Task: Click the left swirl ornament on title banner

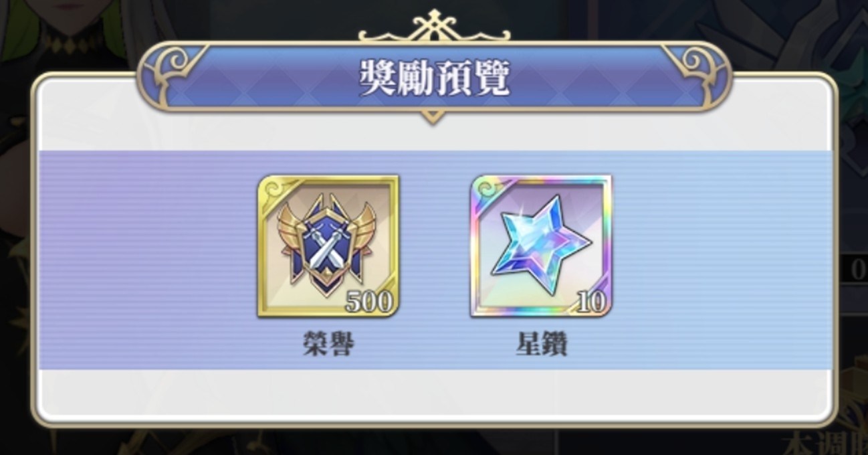Action: [x=176, y=66]
